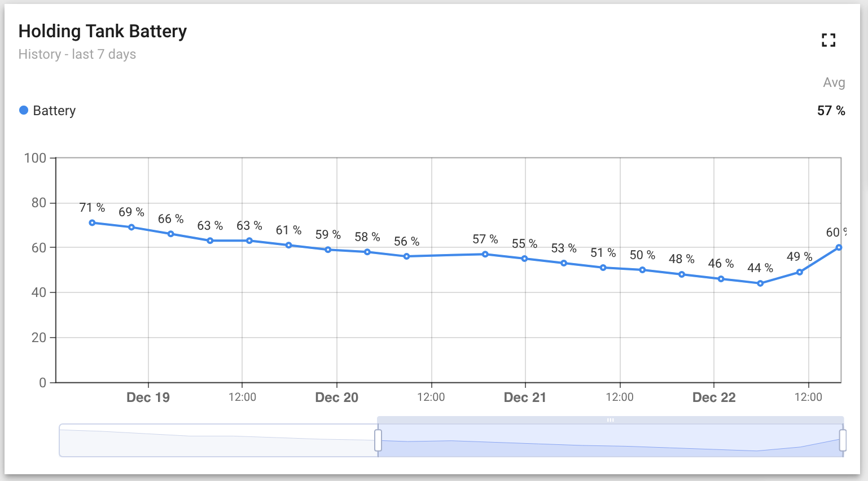Image resolution: width=868 pixels, height=481 pixels.
Task: Click the right range slider handle
Action: [x=843, y=440]
